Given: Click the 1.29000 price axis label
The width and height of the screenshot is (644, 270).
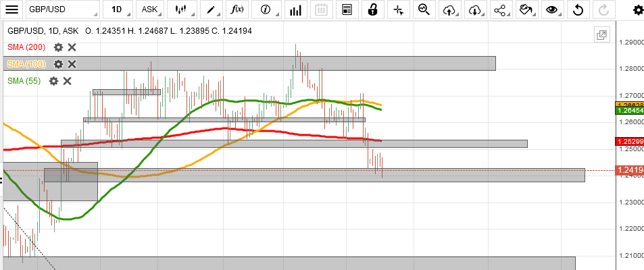Looking at the screenshot, I should coord(631,43).
